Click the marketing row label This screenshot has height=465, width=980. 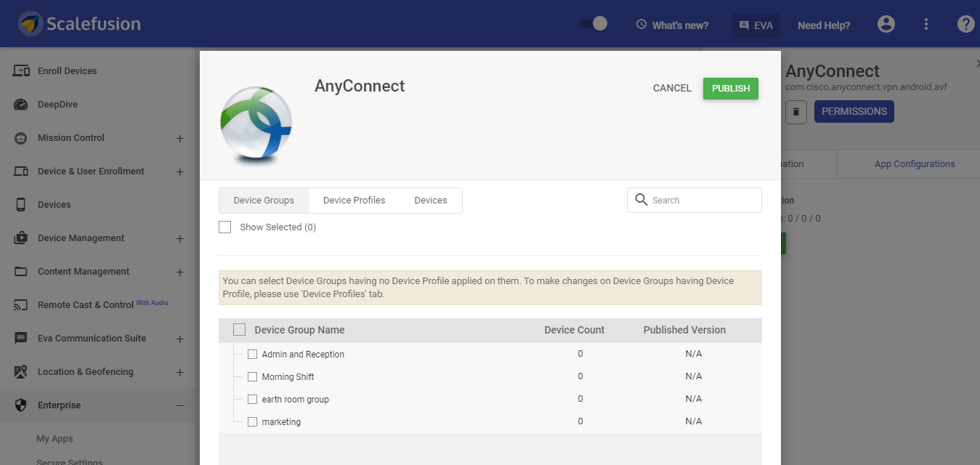coord(281,422)
